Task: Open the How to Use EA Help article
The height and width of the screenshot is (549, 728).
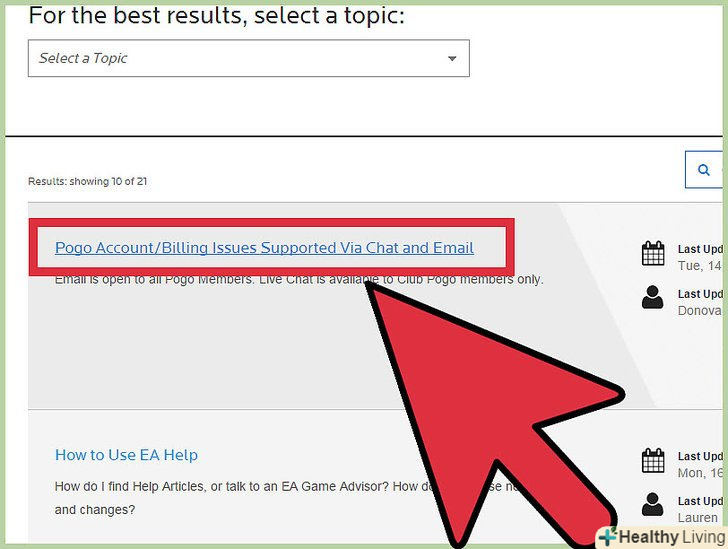Action: pyautogui.click(x=126, y=455)
